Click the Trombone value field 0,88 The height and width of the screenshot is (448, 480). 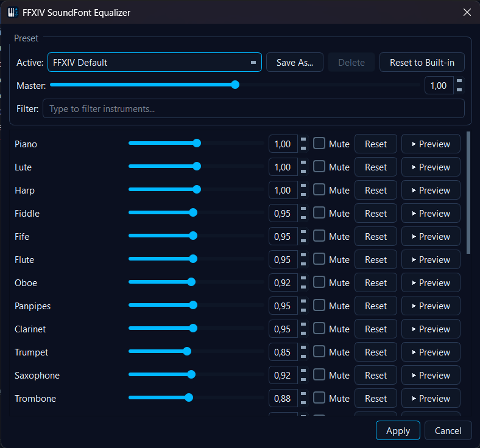point(283,398)
